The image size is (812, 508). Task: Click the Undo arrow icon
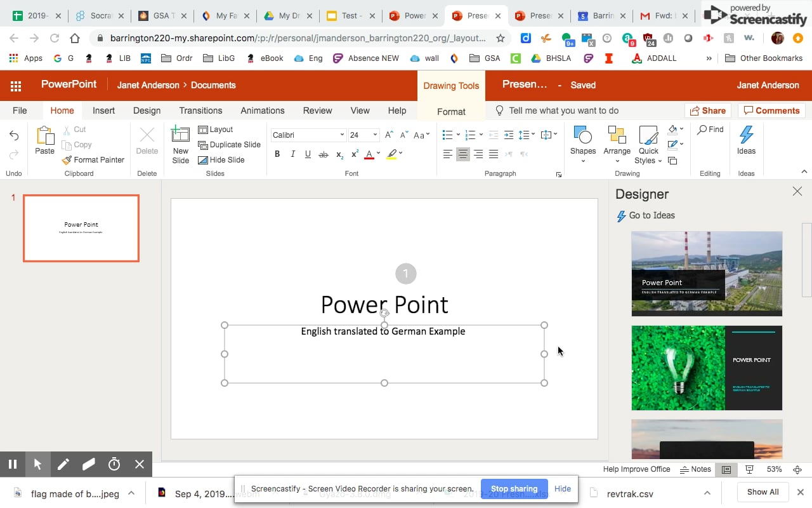14,136
